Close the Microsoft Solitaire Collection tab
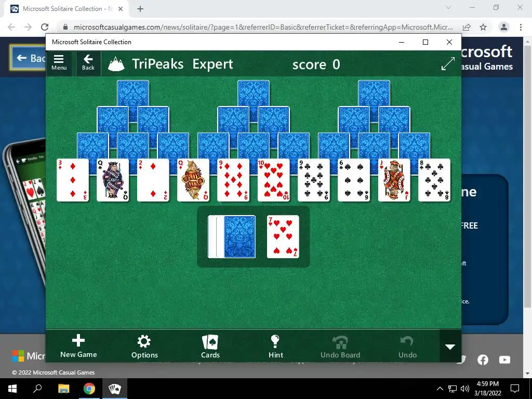Image resolution: width=532 pixels, height=399 pixels. (x=121, y=9)
